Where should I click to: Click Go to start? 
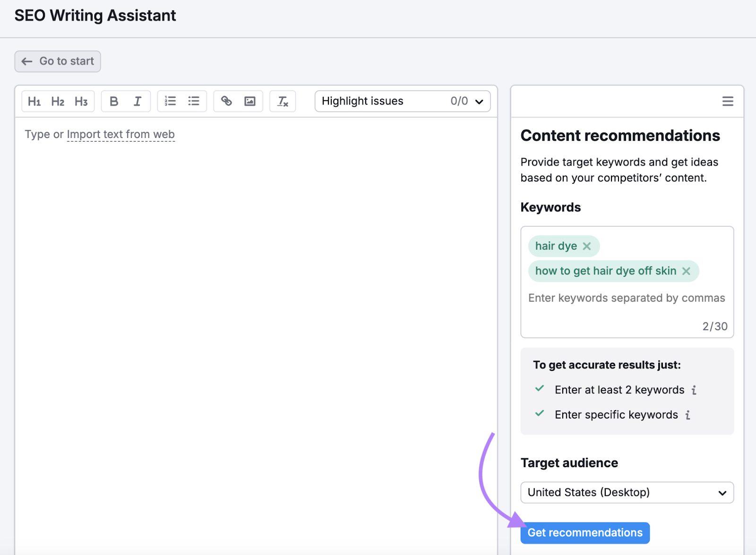tap(57, 61)
